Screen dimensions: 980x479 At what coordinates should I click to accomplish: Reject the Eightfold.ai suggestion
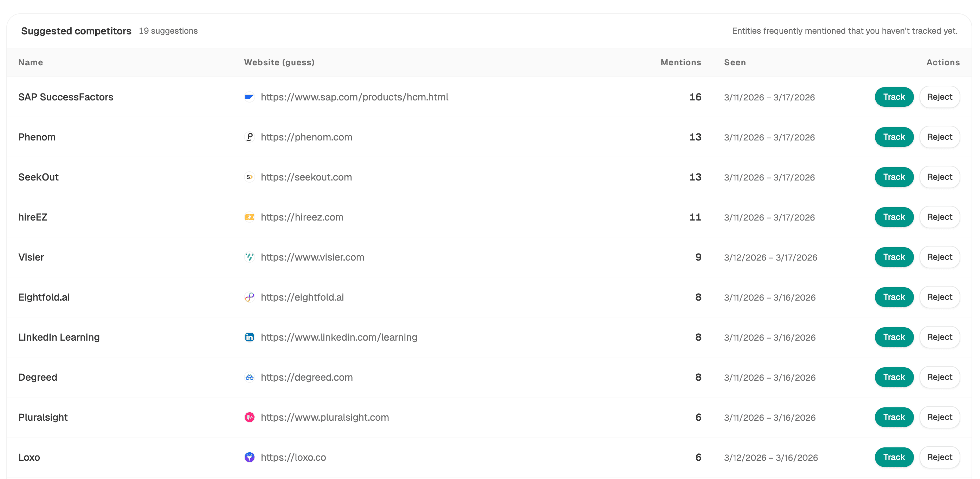(940, 297)
